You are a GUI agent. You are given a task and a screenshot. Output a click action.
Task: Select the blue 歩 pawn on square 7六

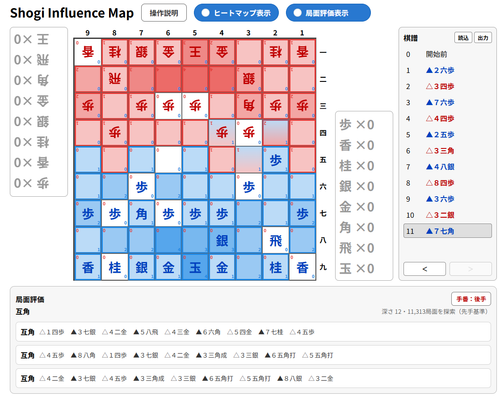click(141, 187)
